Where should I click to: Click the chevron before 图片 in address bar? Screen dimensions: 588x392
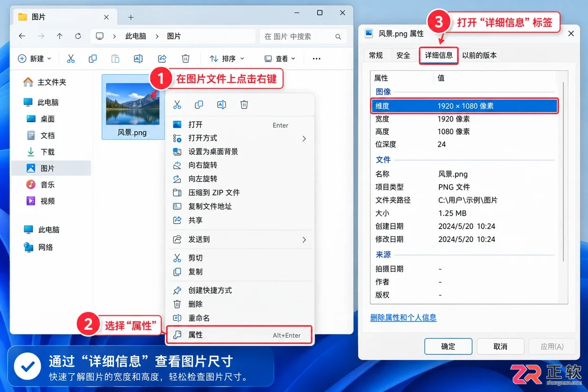[157, 36]
